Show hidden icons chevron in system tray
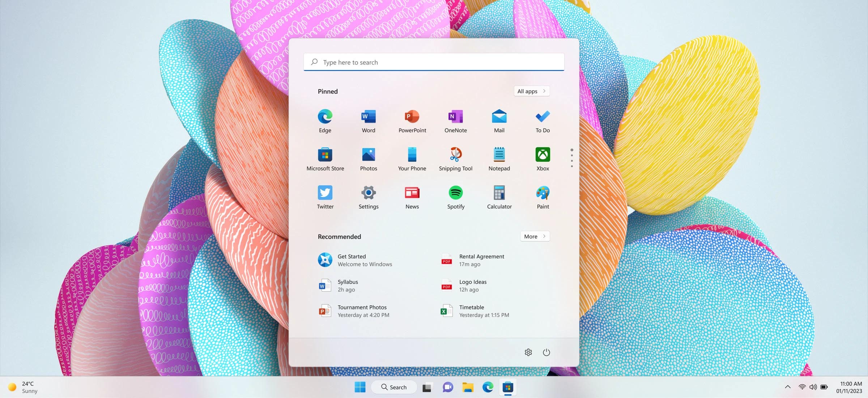 tap(787, 387)
